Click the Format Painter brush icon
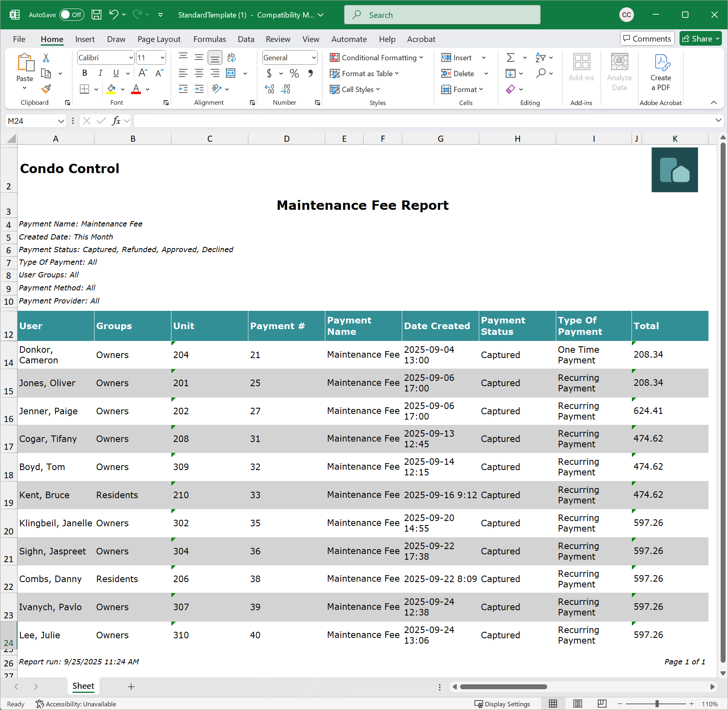728x710 pixels. click(x=46, y=89)
